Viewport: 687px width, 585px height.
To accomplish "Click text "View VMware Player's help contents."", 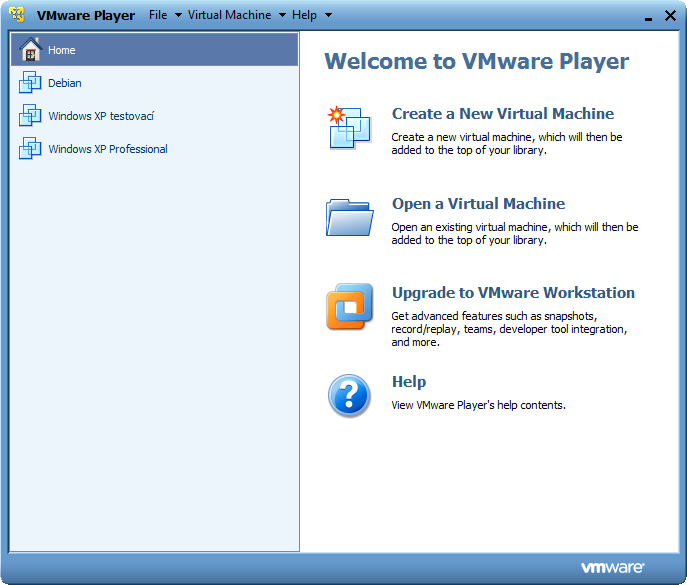I will pos(478,405).
